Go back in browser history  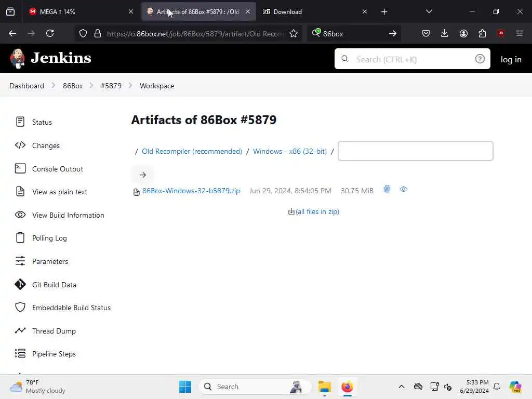12,33
